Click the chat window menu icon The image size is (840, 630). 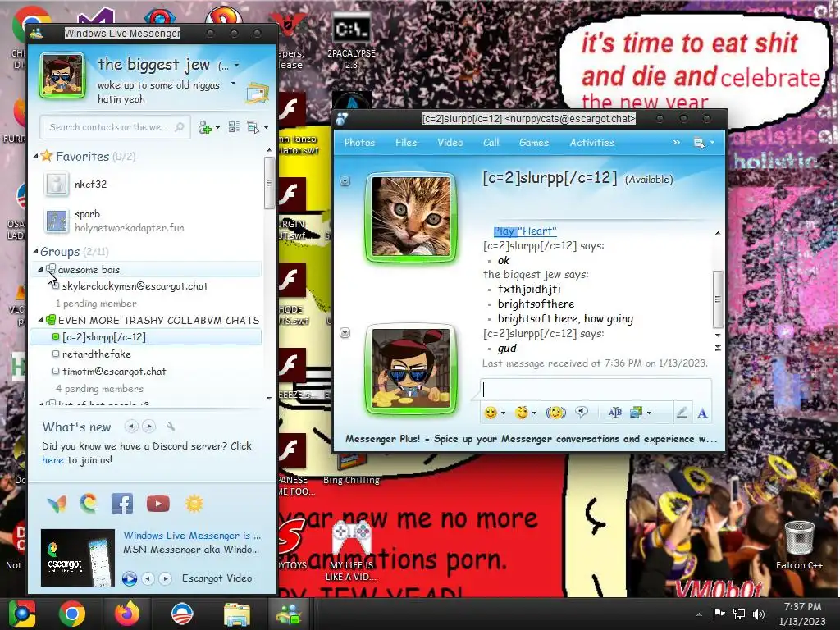click(x=699, y=143)
